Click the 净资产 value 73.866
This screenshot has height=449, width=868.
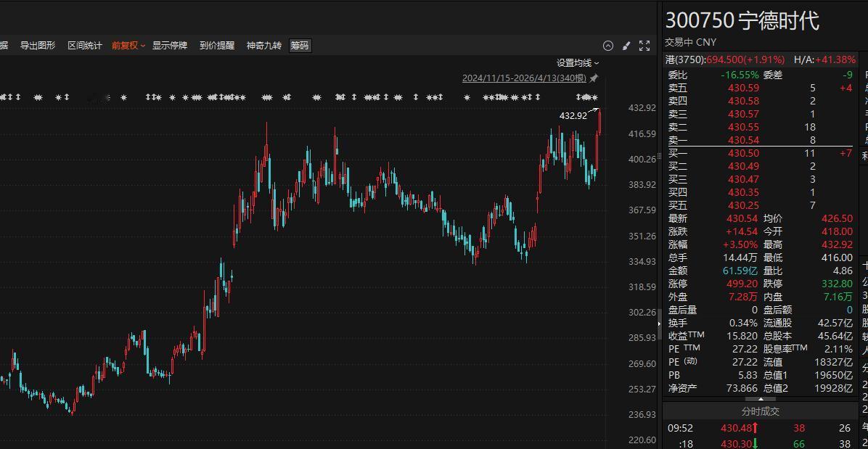(742, 388)
